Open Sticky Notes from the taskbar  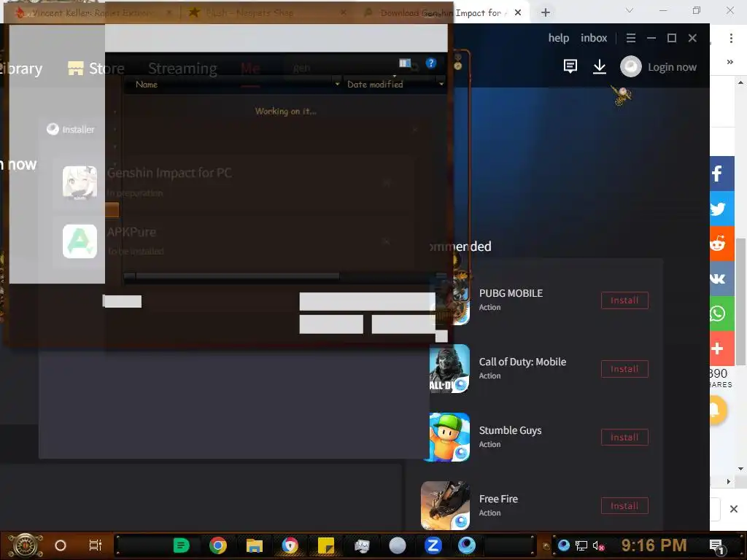point(326,545)
